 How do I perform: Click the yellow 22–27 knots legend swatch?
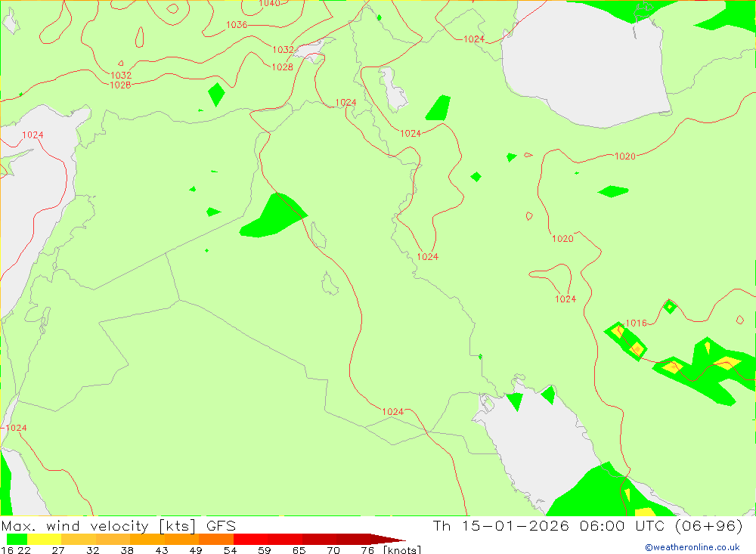pyautogui.click(x=45, y=539)
